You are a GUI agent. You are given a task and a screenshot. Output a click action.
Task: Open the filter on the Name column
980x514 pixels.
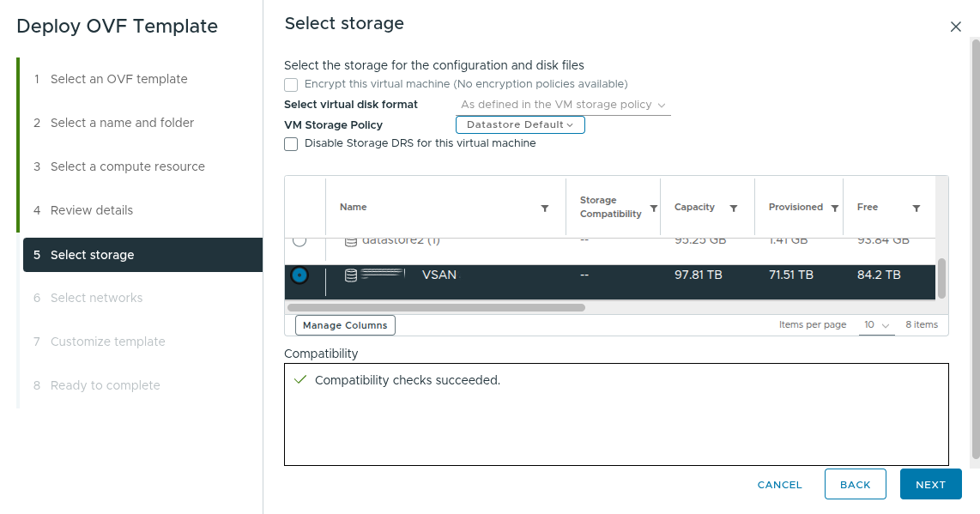pyautogui.click(x=545, y=207)
